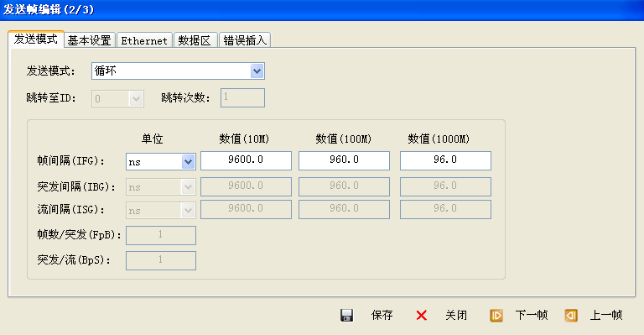Click the 数值(10M) column header
The width and height of the screenshot is (644, 335).
click(x=244, y=139)
